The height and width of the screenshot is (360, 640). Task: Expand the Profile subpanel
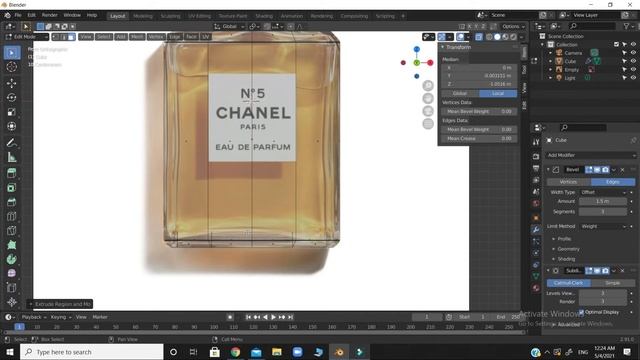(x=564, y=239)
